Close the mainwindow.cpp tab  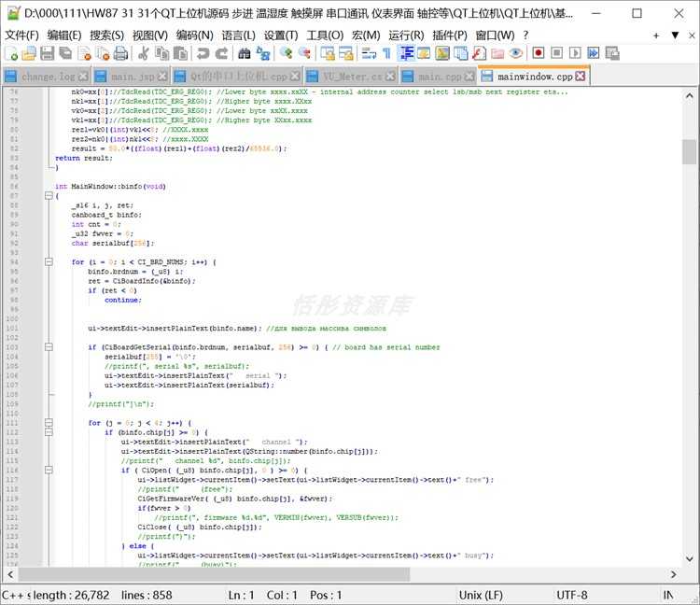pos(580,76)
